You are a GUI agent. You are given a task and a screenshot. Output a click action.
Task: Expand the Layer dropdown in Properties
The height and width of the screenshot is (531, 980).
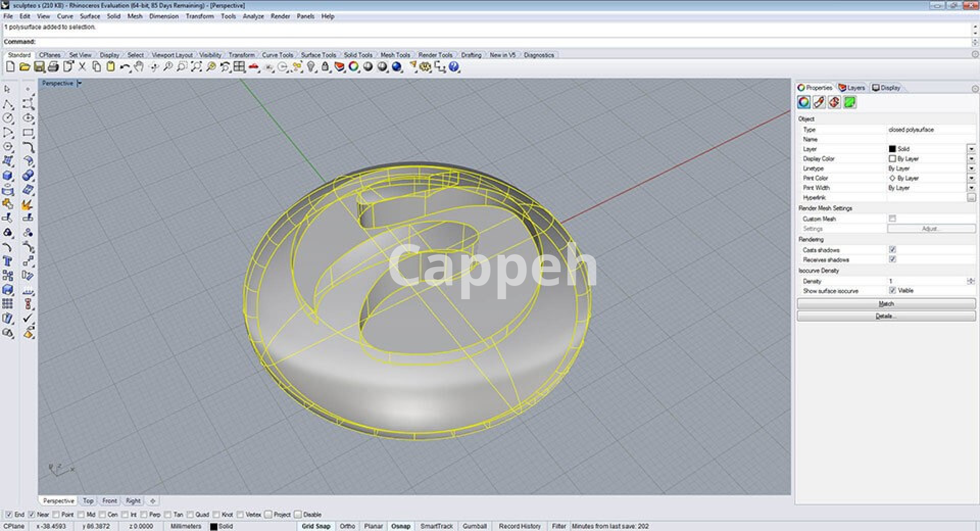point(971,149)
